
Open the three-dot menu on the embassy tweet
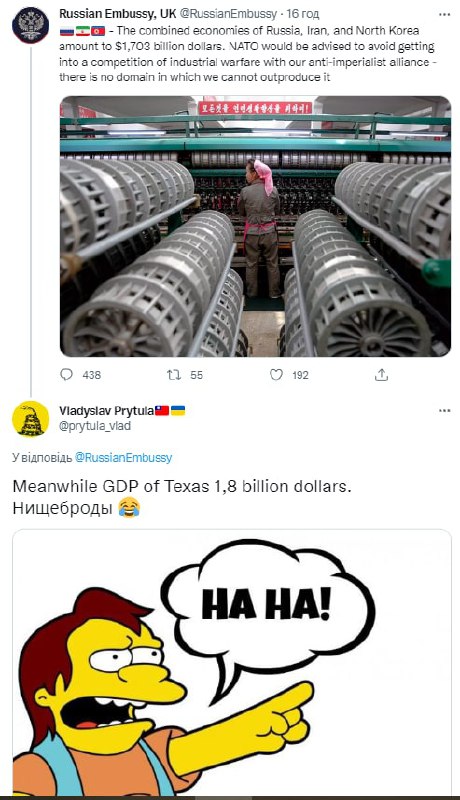444,14
